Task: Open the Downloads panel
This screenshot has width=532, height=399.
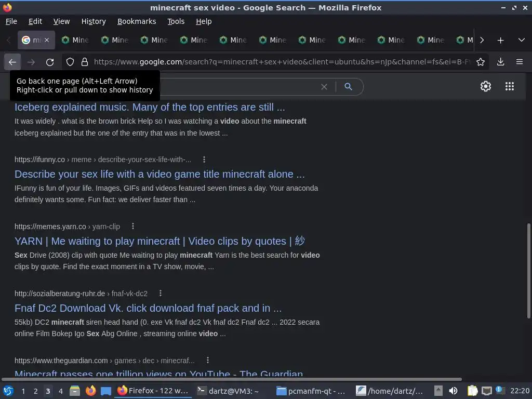Action: click(500, 62)
